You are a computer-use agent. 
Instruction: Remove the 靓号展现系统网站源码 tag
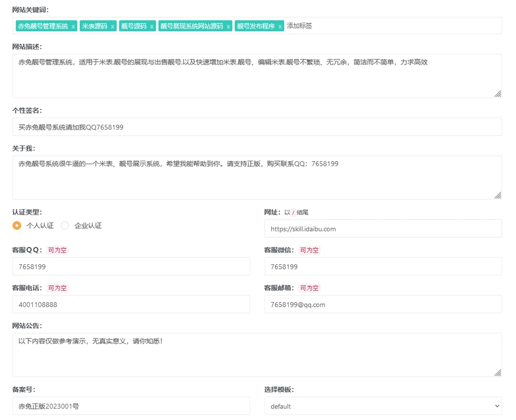(228, 27)
